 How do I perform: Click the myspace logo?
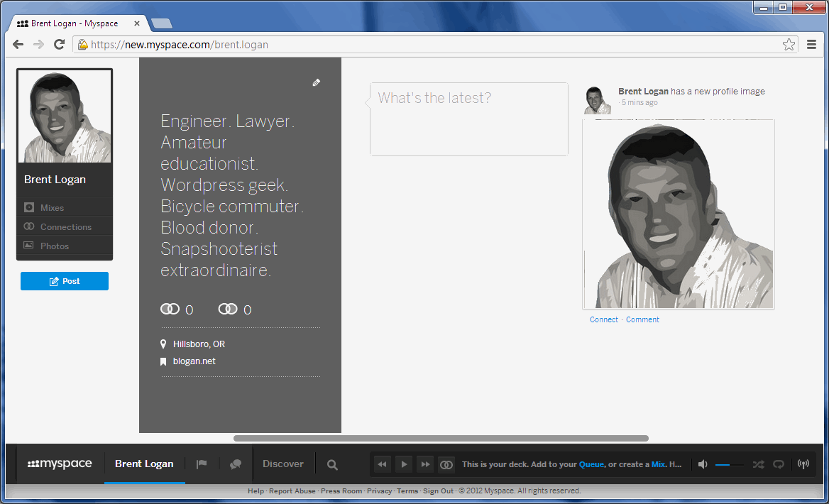point(60,464)
